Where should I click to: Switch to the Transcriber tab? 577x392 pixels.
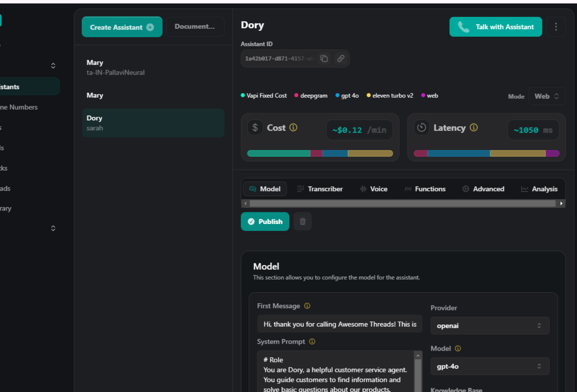[x=320, y=189]
